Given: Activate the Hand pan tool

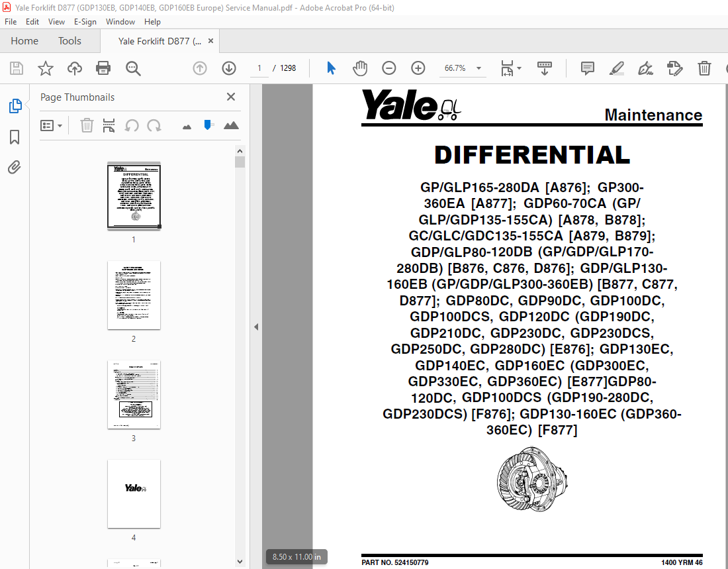Looking at the screenshot, I should tap(360, 68).
